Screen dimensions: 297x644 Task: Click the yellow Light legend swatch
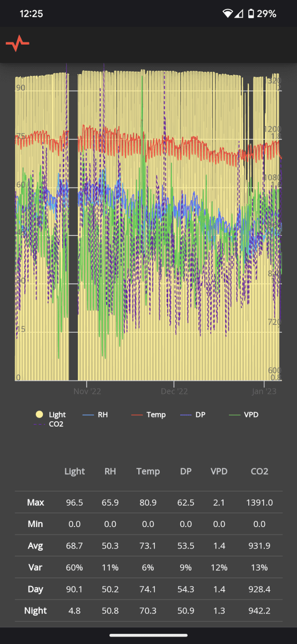coord(39,414)
